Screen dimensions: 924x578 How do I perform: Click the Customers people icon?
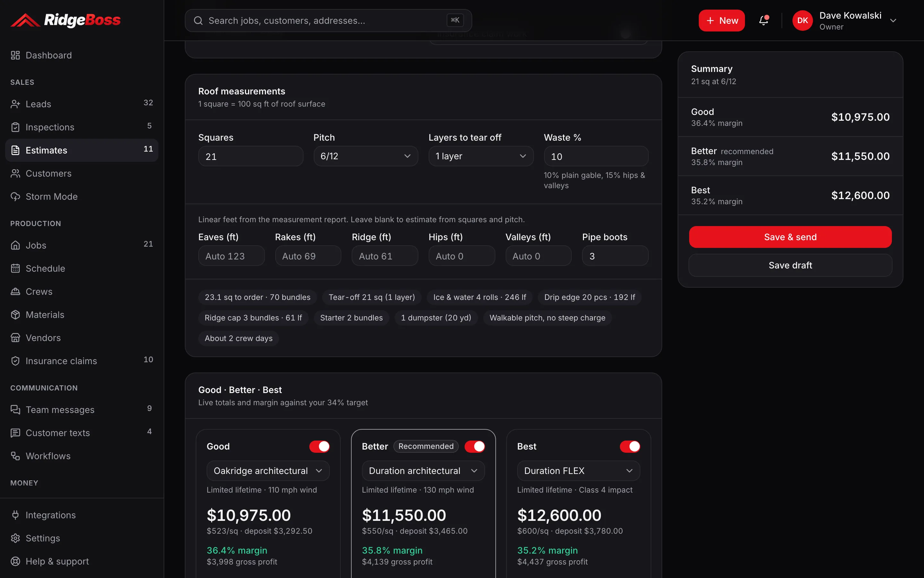15,173
